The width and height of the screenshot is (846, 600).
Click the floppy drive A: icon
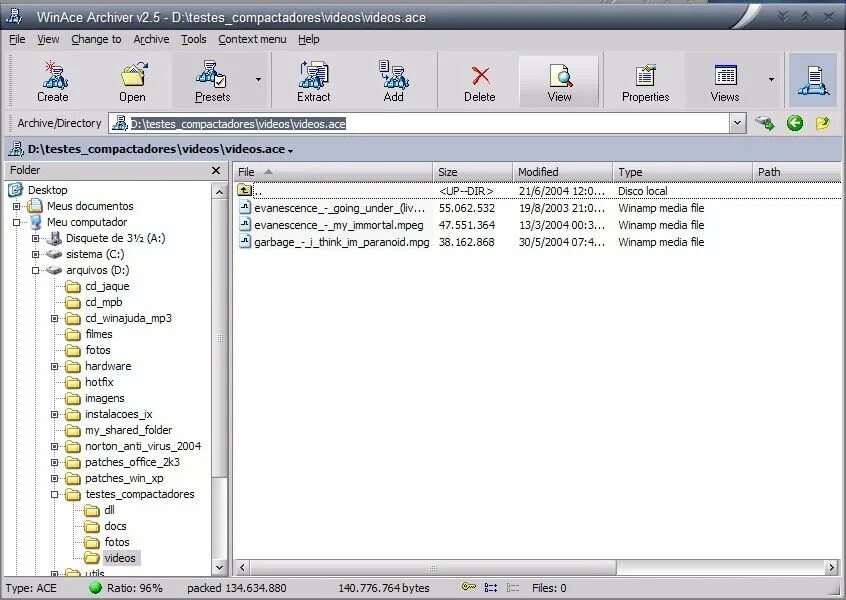tap(54, 238)
